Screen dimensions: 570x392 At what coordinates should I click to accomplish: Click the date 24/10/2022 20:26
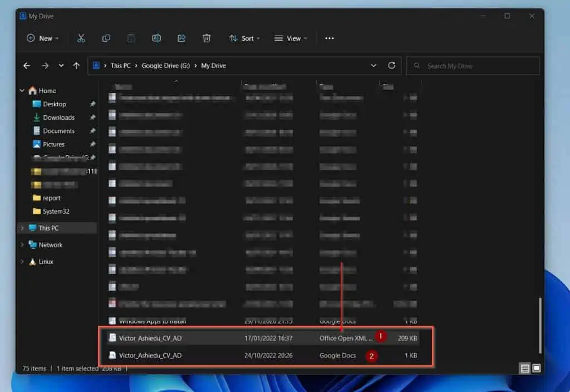coord(268,356)
